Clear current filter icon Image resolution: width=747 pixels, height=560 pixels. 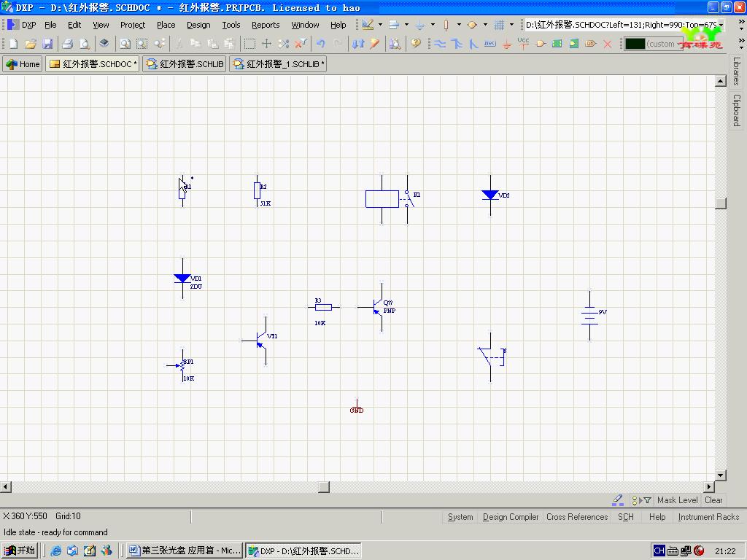tap(301, 44)
